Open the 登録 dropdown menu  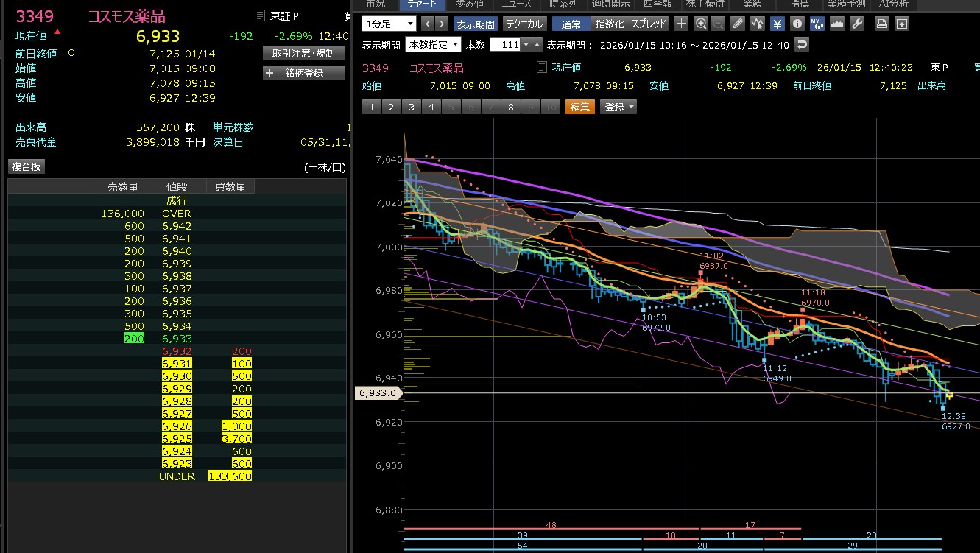618,107
